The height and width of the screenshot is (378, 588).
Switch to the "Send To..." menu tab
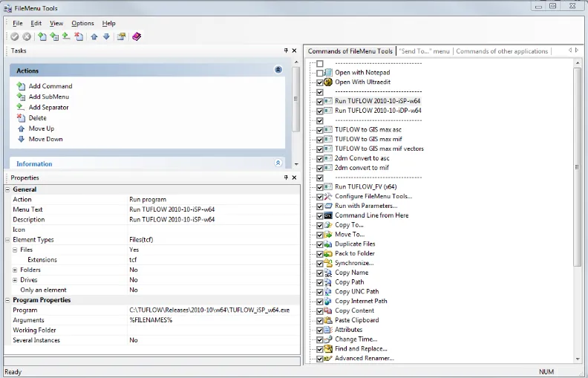pyautogui.click(x=424, y=51)
